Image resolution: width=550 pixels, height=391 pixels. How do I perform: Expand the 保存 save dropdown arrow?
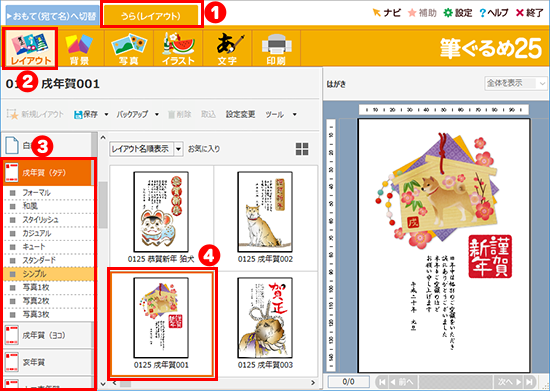(x=106, y=114)
